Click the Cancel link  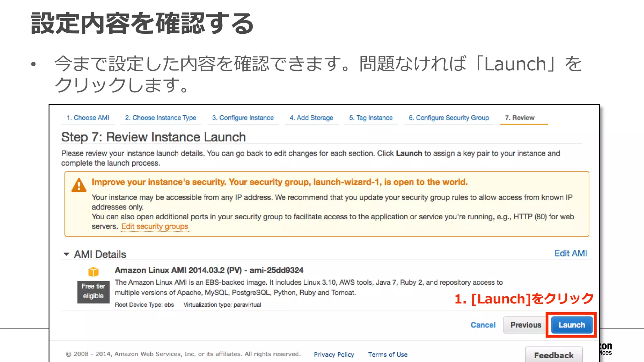click(x=483, y=325)
